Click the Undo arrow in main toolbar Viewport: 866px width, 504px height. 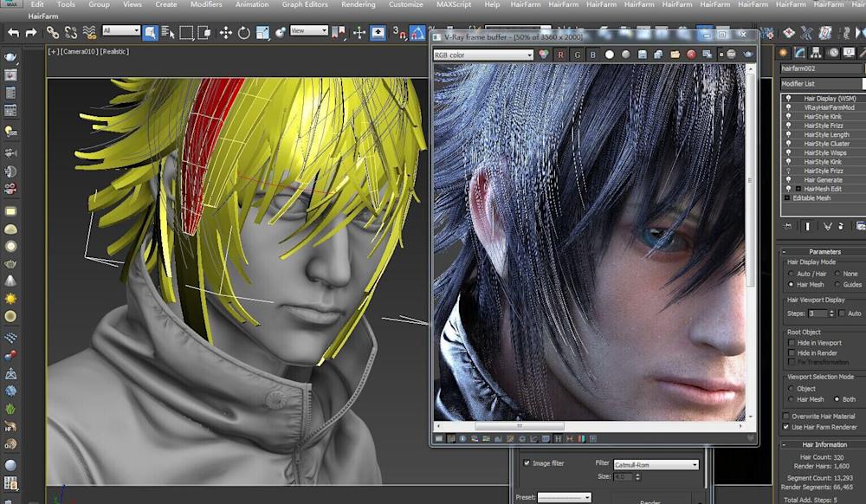coord(14,33)
